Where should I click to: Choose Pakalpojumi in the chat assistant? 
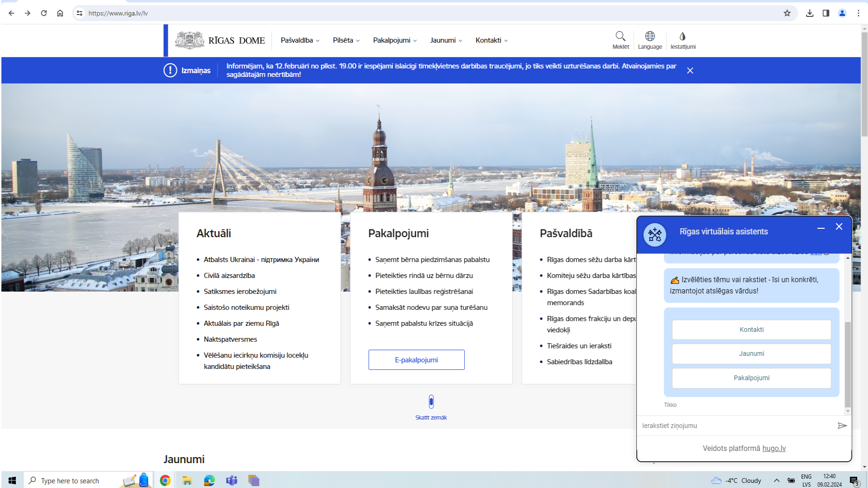[751, 378]
